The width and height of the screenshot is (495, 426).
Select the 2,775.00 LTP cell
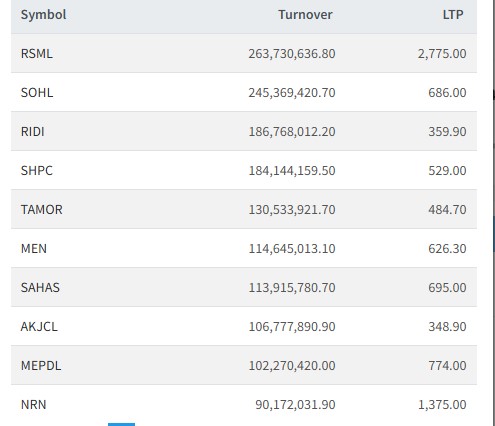pos(442,54)
